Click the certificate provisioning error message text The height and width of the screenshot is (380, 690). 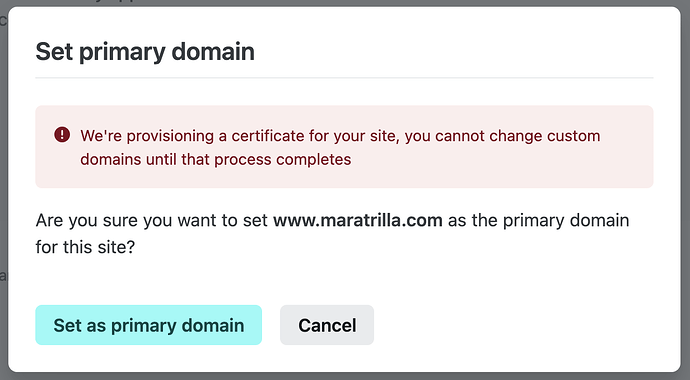[x=340, y=147]
